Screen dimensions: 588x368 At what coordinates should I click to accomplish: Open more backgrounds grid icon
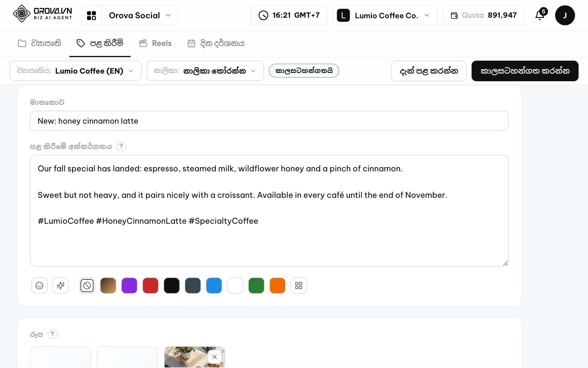[299, 286]
